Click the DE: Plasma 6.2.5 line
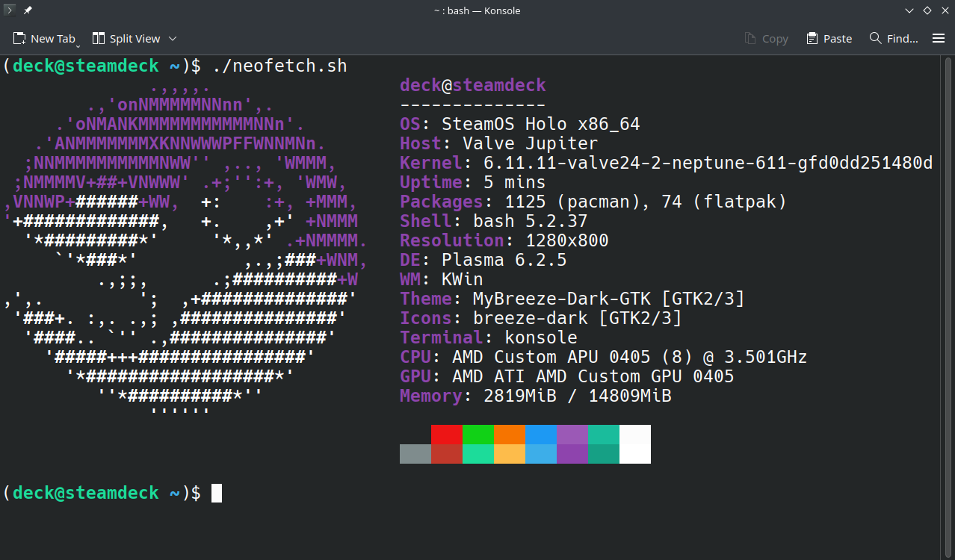Screen dimensions: 955x560 (483, 260)
